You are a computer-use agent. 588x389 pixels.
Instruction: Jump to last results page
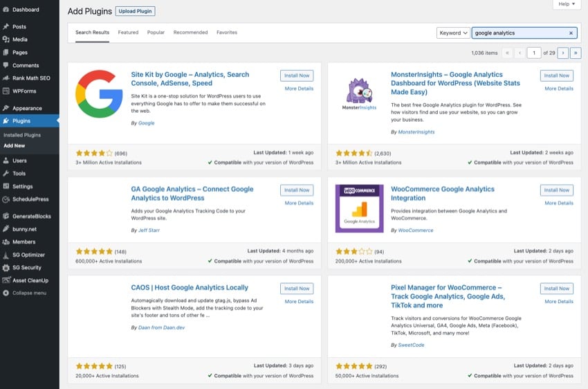(x=576, y=53)
